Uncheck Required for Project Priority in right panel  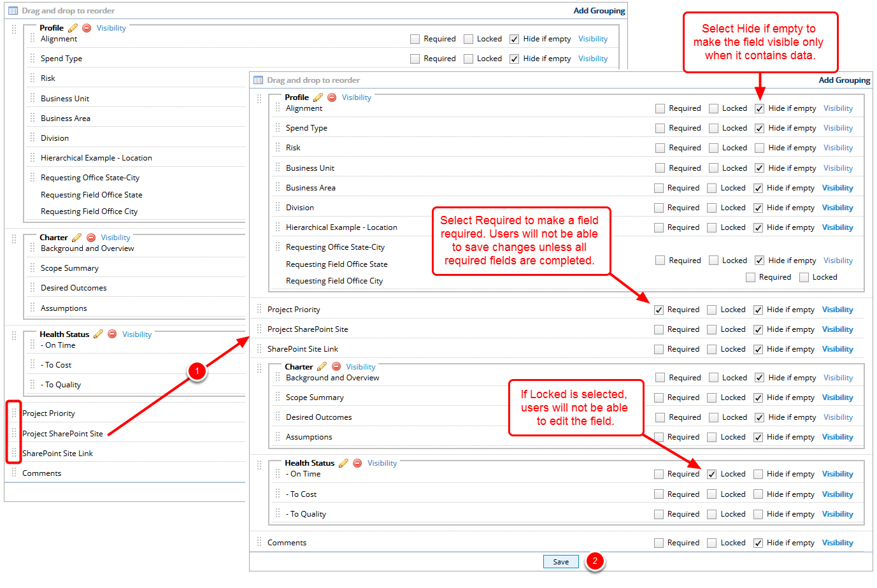[659, 310]
